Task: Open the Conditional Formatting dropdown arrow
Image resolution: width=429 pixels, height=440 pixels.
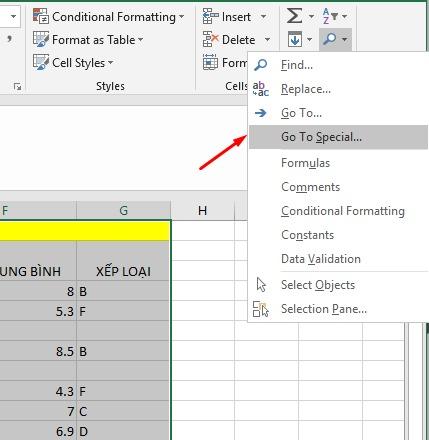Action: (x=181, y=16)
